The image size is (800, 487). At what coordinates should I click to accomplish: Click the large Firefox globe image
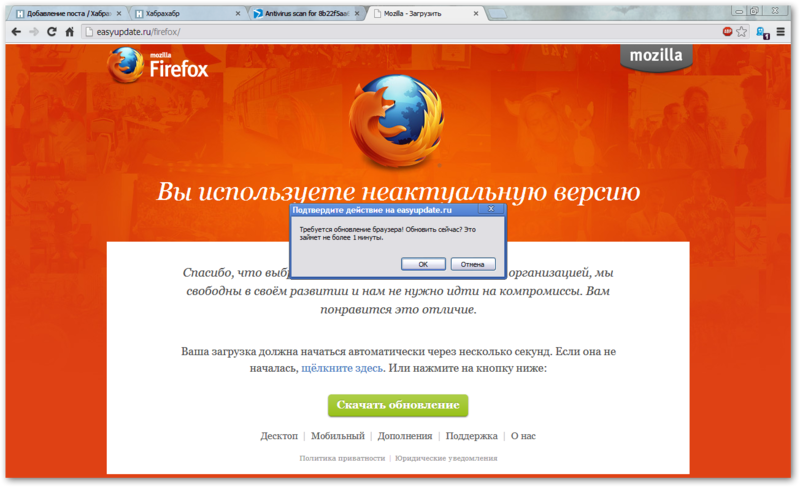tap(396, 120)
